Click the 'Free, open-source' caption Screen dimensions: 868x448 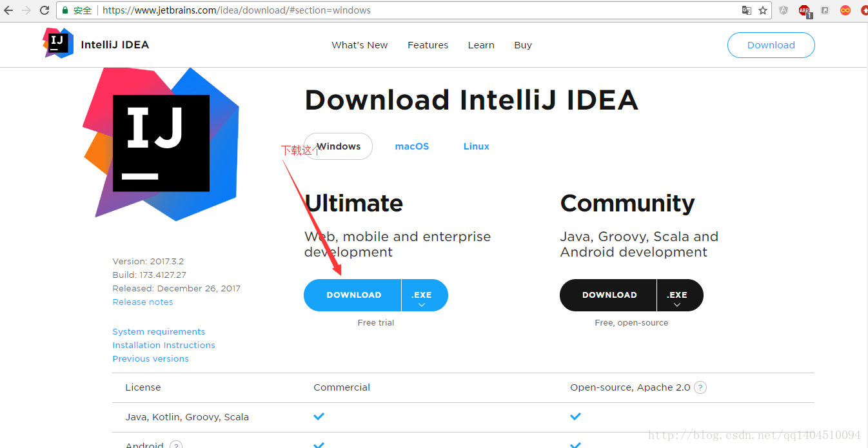(x=631, y=322)
